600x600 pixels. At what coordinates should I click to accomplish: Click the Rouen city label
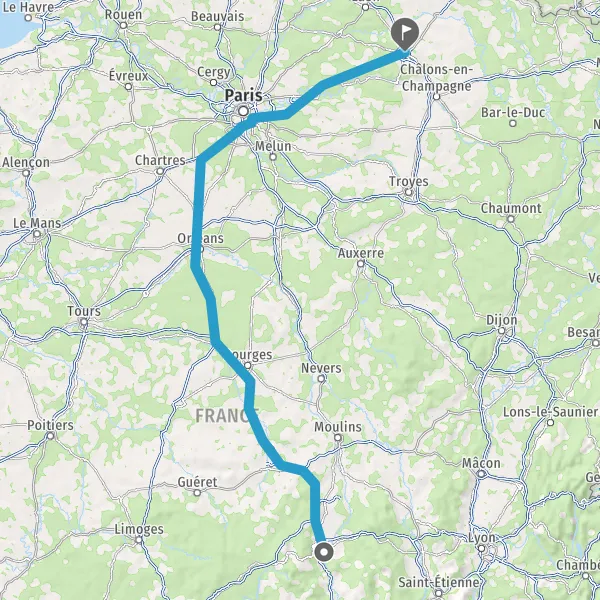click(x=123, y=15)
